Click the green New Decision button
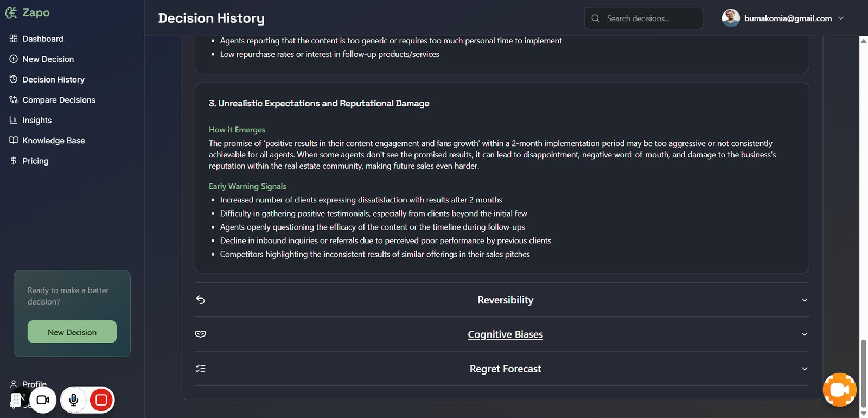This screenshot has width=868, height=418. click(72, 332)
